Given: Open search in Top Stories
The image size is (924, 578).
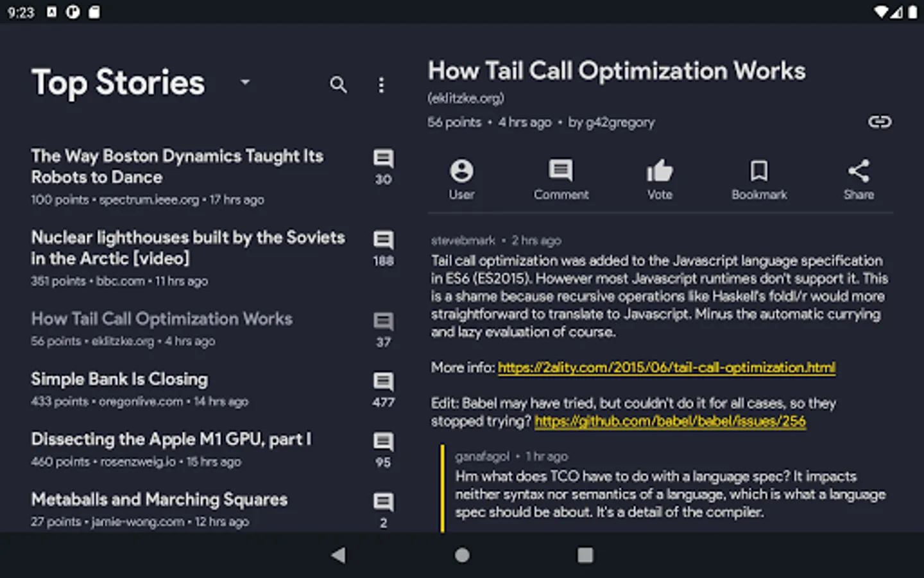Looking at the screenshot, I should (x=338, y=84).
